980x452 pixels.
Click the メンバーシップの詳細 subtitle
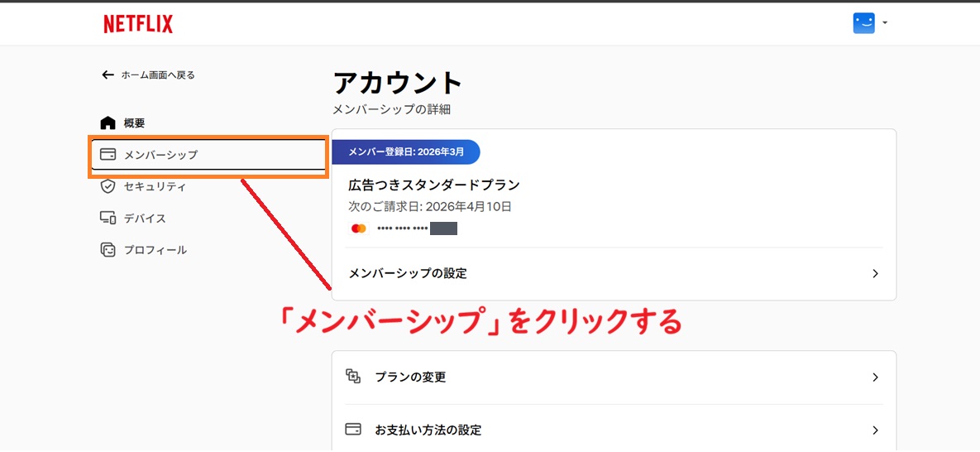392,109
